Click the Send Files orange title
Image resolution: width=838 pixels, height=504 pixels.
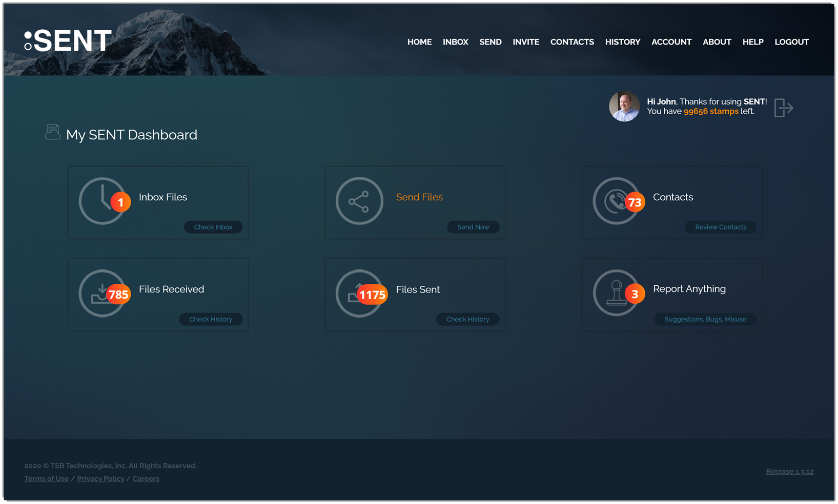[x=419, y=197]
